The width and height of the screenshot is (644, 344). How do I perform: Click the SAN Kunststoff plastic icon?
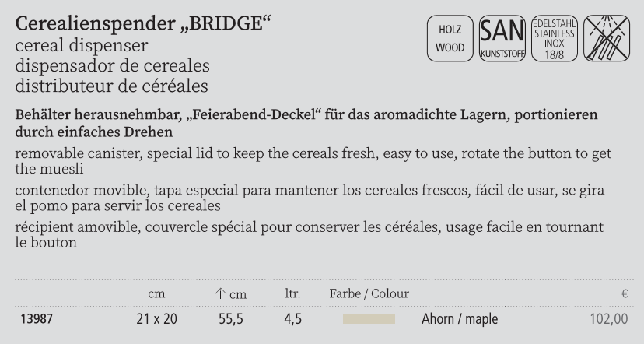(x=502, y=38)
